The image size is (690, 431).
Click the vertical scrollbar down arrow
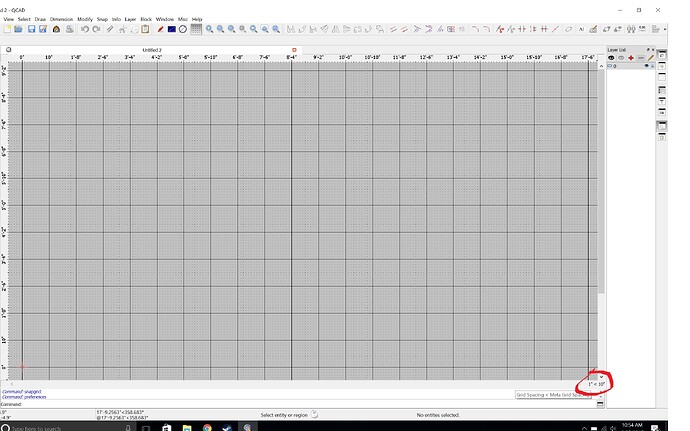[x=601, y=377]
